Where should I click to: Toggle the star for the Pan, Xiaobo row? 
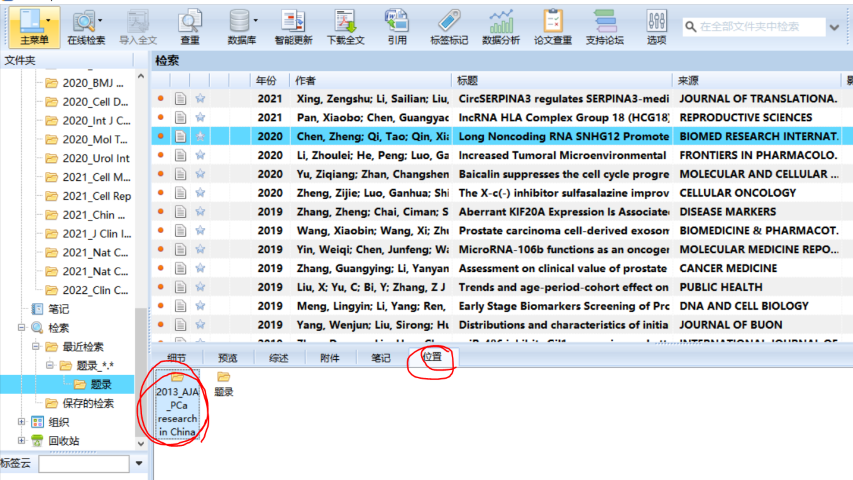coord(200,118)
